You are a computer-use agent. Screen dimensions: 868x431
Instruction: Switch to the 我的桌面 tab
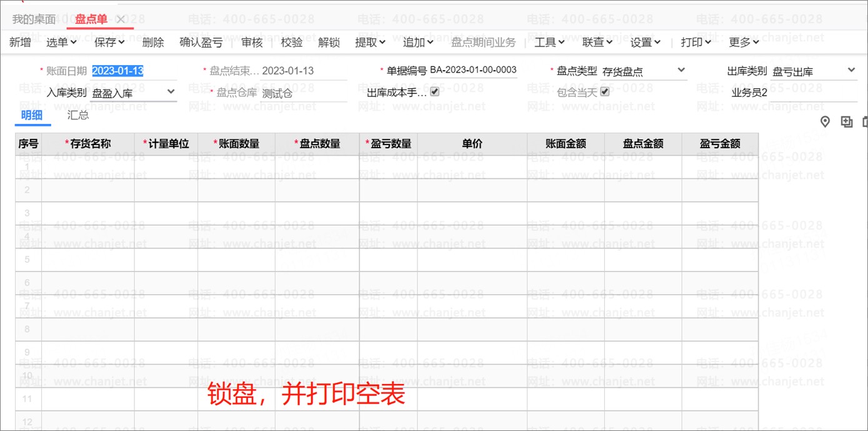[x=34, y=19]
